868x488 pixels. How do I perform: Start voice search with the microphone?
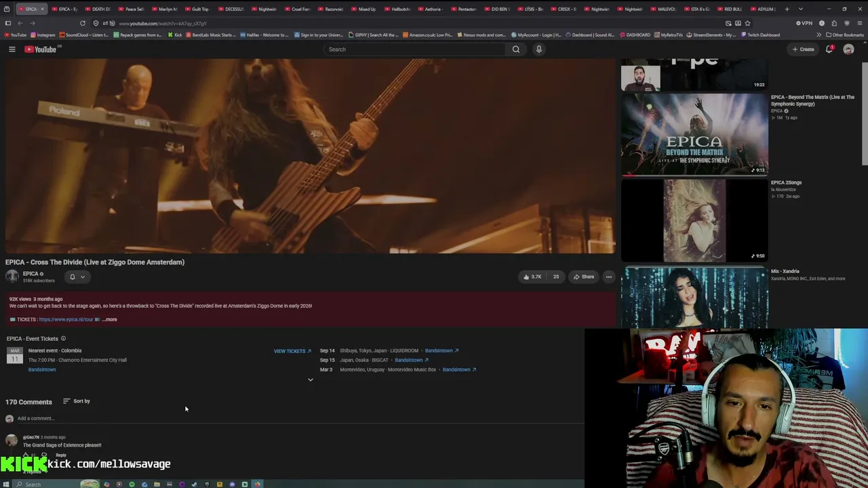[539, 49]
